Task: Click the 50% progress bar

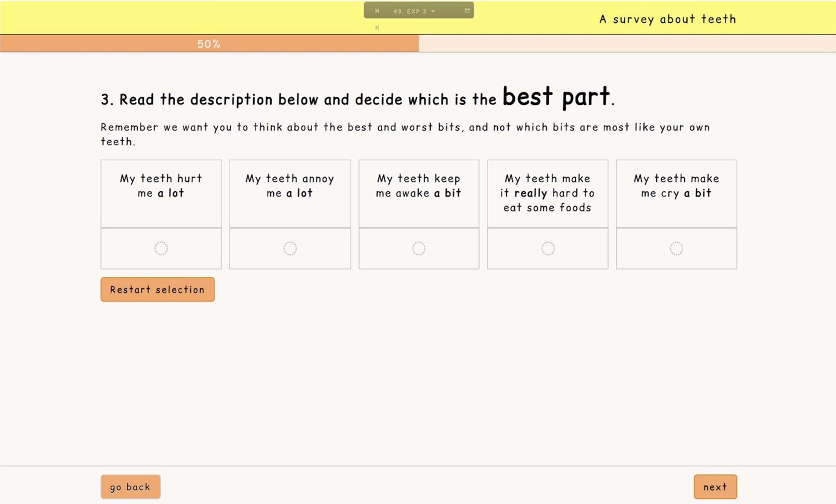Action: click(x=209, y=43)
